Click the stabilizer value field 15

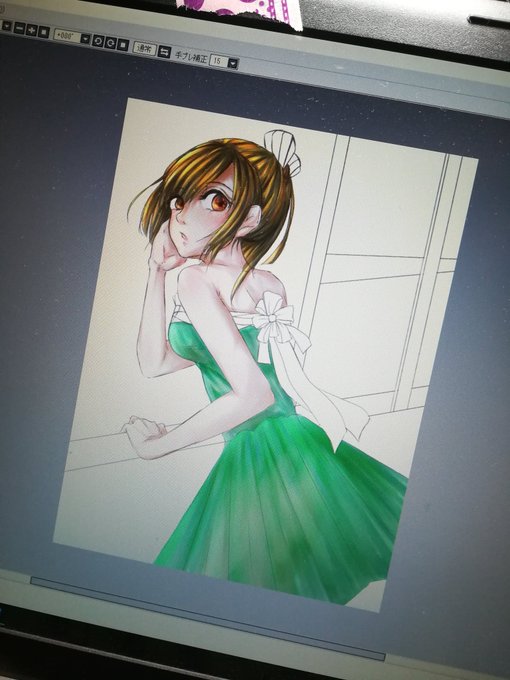pos(219,60)
